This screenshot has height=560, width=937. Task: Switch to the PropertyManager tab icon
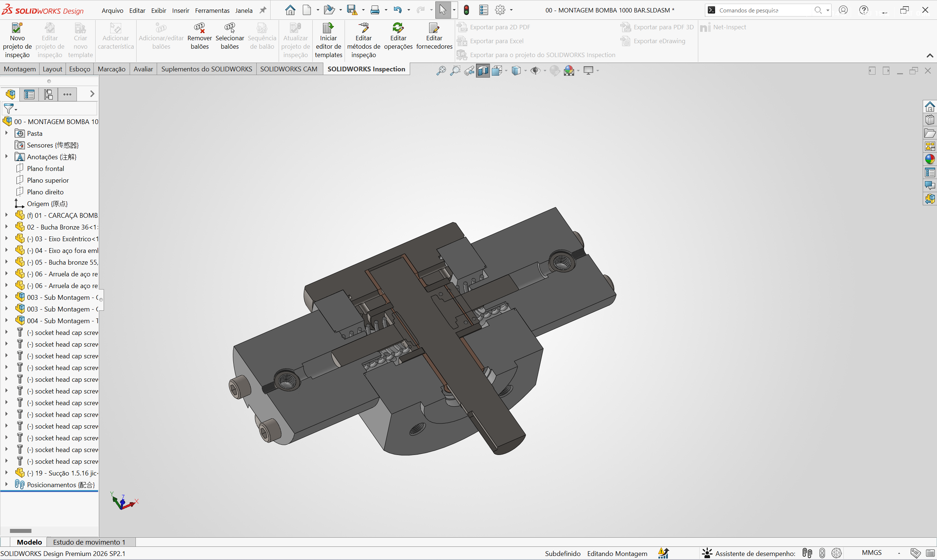[29, 94]
